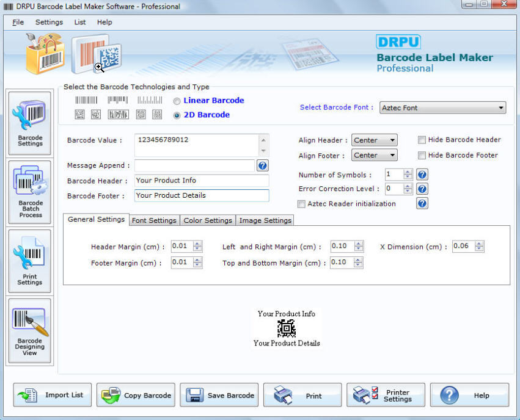The height and width of the screenshot is (420, 520).
Task: Enable the Hide Barcode Header checkbox
Action: [422, 140]
